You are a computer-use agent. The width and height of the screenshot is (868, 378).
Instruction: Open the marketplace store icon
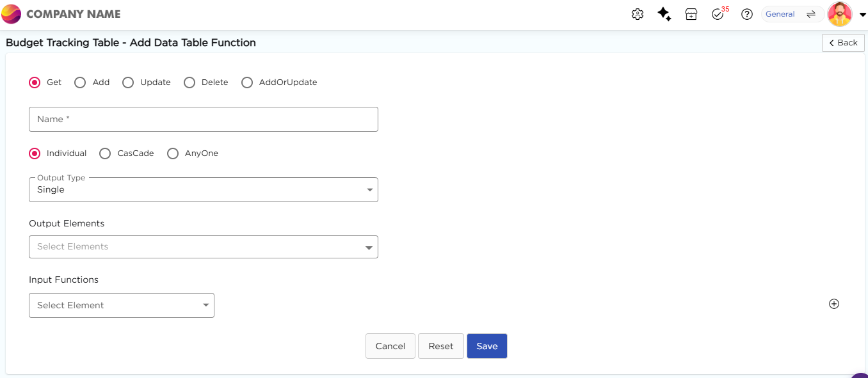coord(691,14)
